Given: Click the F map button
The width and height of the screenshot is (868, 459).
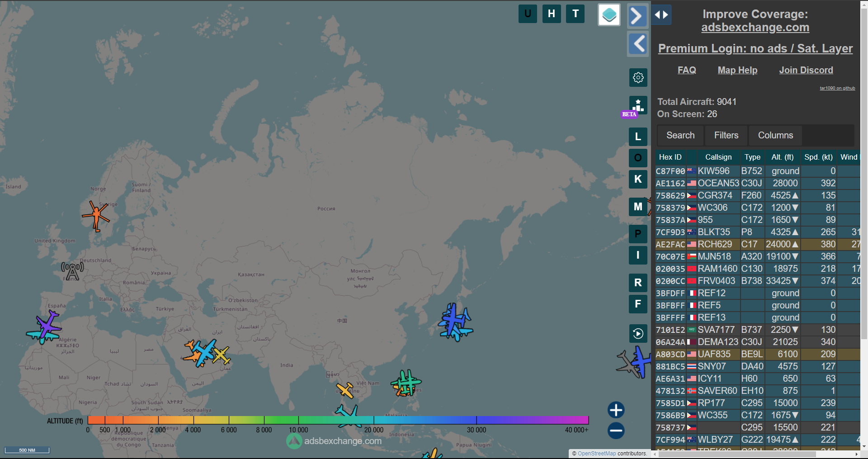Looking at the screenshot, I should tap(638, 304).
